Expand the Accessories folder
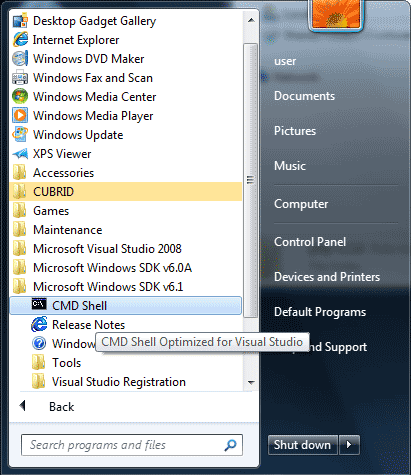This screenshot has height=475, width=411. pos(126,173)
